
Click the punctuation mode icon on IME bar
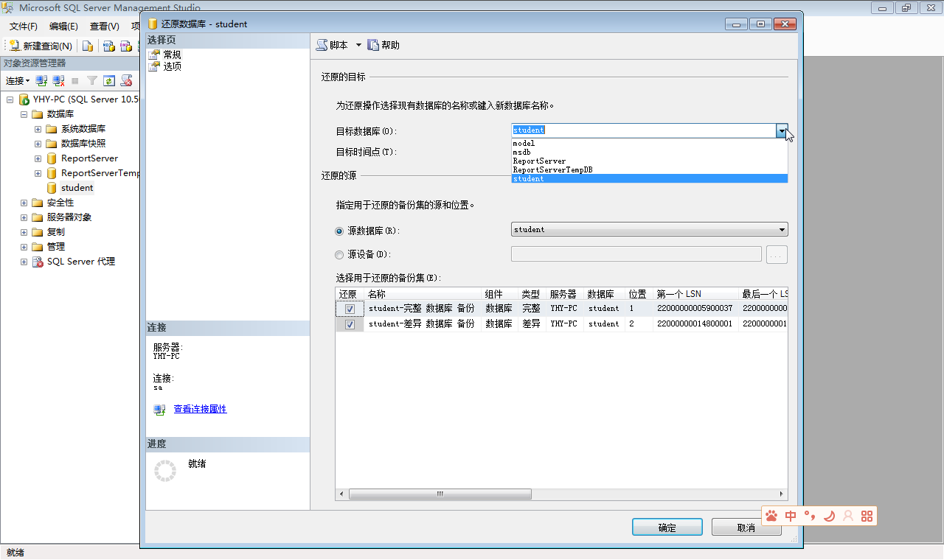810,516
